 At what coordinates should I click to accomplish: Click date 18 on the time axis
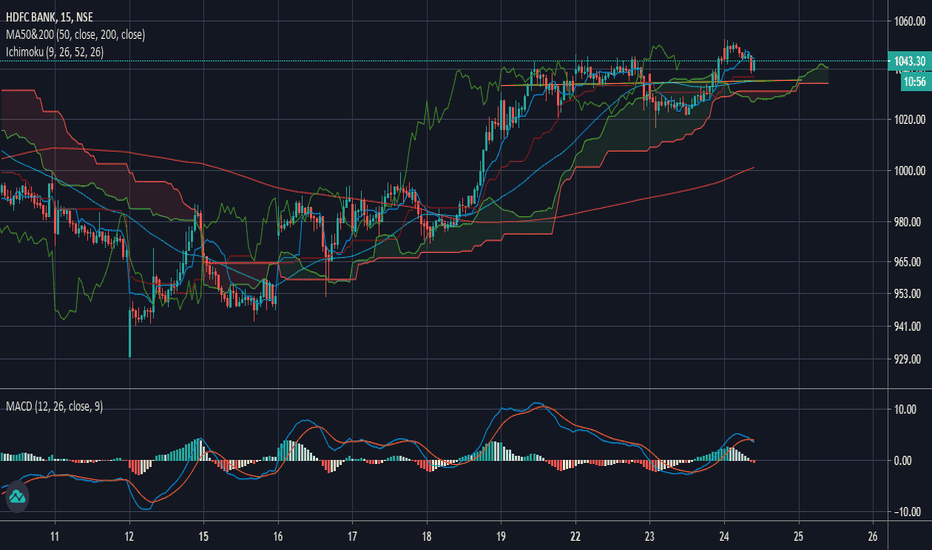tap(426, 536)
